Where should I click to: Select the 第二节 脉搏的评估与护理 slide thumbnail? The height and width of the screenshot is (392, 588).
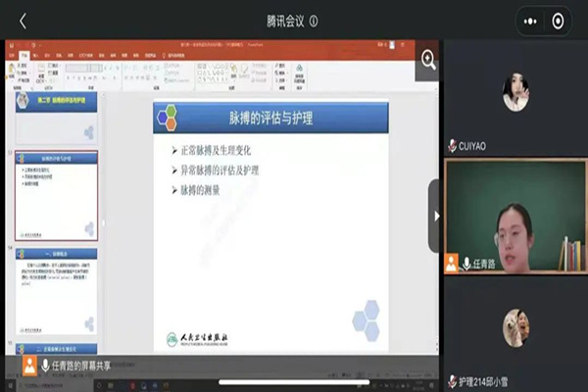click(56, 118)
